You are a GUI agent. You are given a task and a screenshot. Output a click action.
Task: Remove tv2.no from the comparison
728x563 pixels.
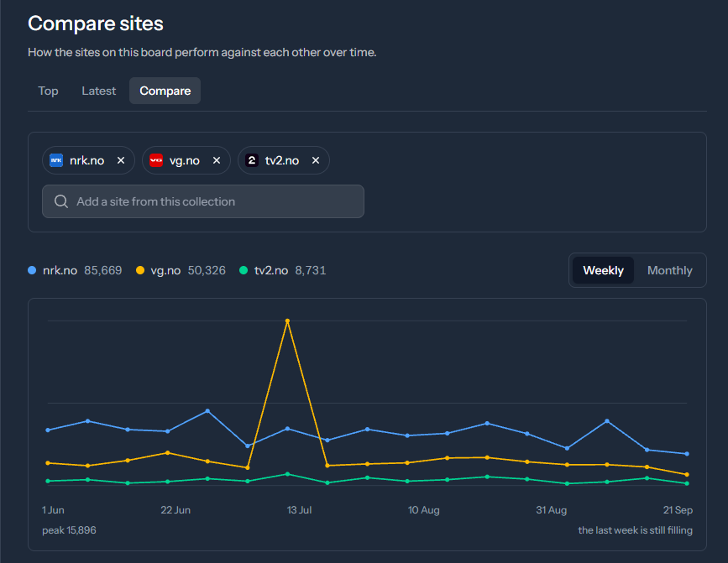[316, 160]
